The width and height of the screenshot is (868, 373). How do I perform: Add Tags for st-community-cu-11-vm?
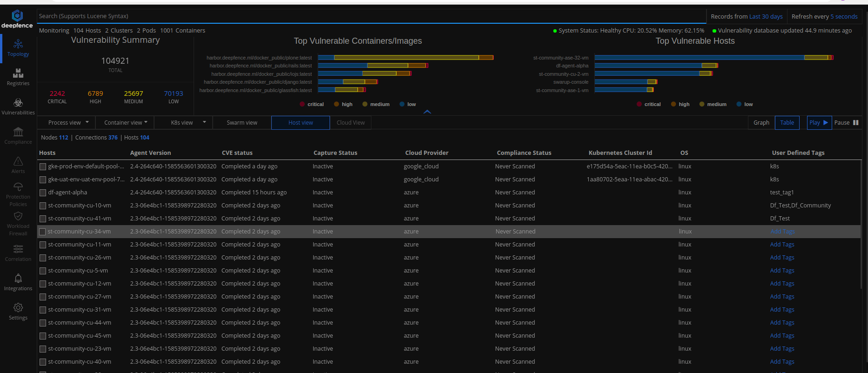pyautogui.click(x=782, y=245)
